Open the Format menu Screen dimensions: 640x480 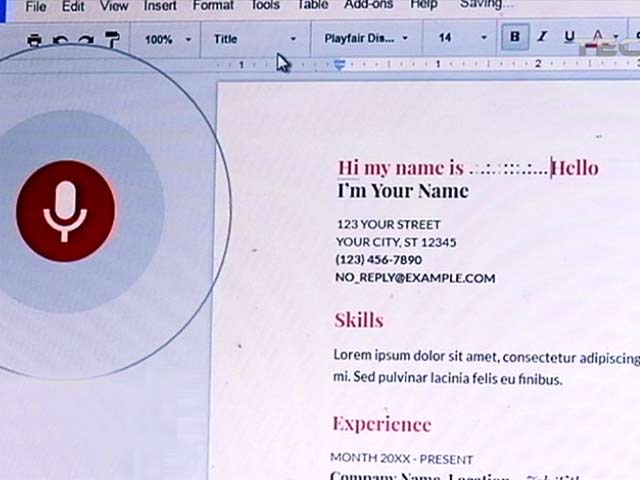(x=213, y=5)
